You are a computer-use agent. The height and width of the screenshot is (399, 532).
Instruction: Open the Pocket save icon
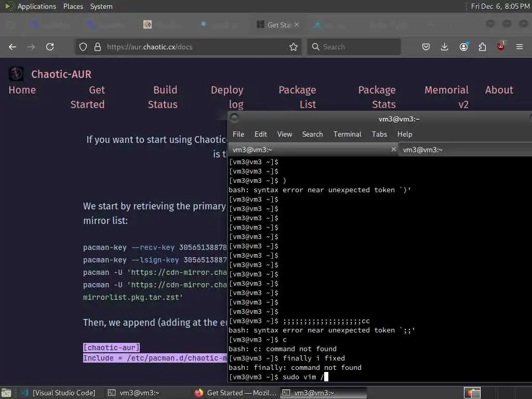[x=426, y=47]
